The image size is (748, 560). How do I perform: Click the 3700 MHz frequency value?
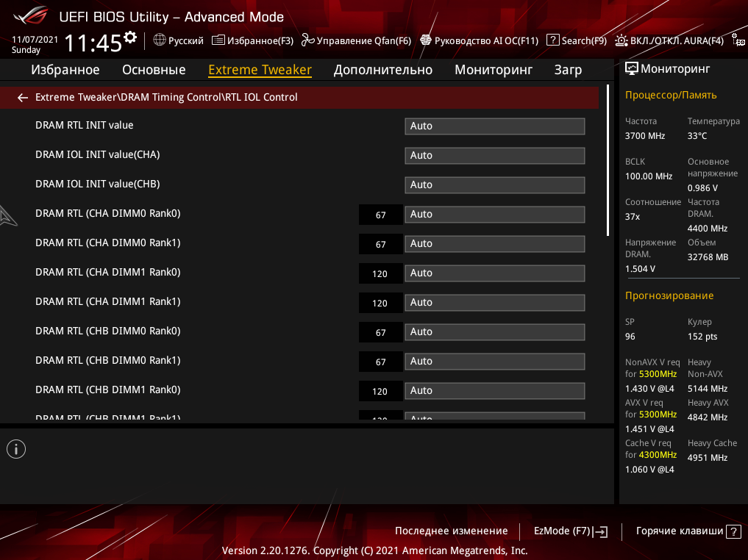[x=645, y=136]
